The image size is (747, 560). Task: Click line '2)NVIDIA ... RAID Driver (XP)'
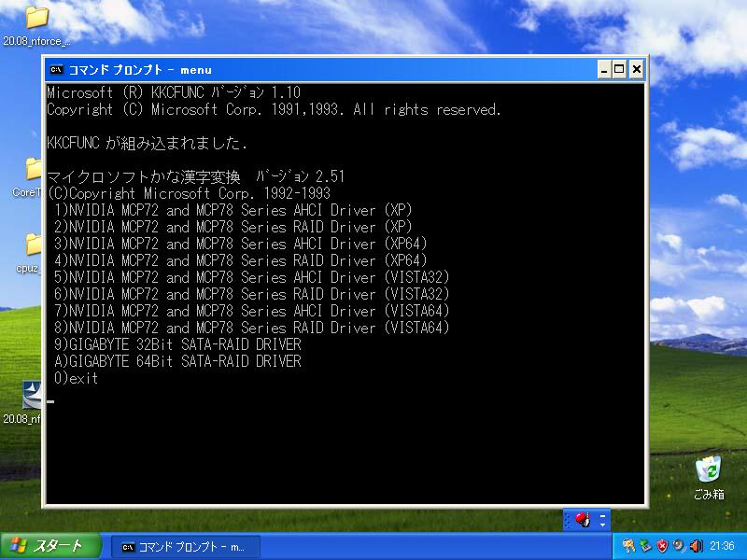click(x=233, y=227)
